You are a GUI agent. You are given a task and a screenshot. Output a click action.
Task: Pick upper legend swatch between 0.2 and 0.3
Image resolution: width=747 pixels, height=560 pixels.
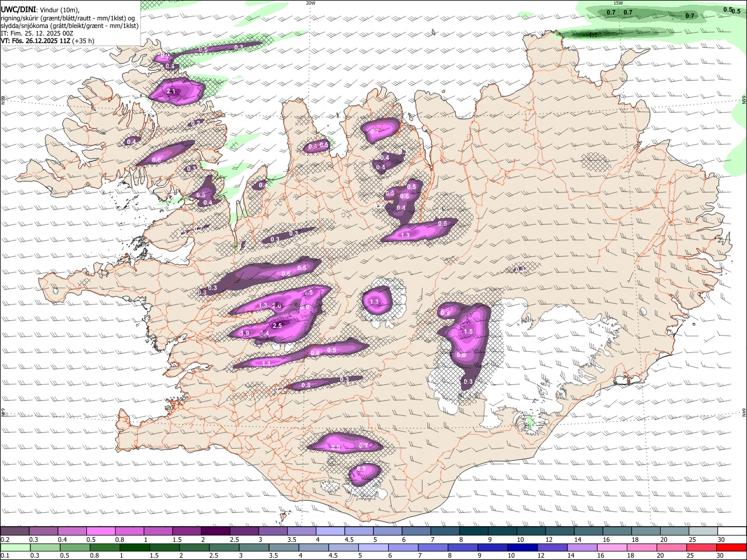pyautogui.click(x=15, y=531)
